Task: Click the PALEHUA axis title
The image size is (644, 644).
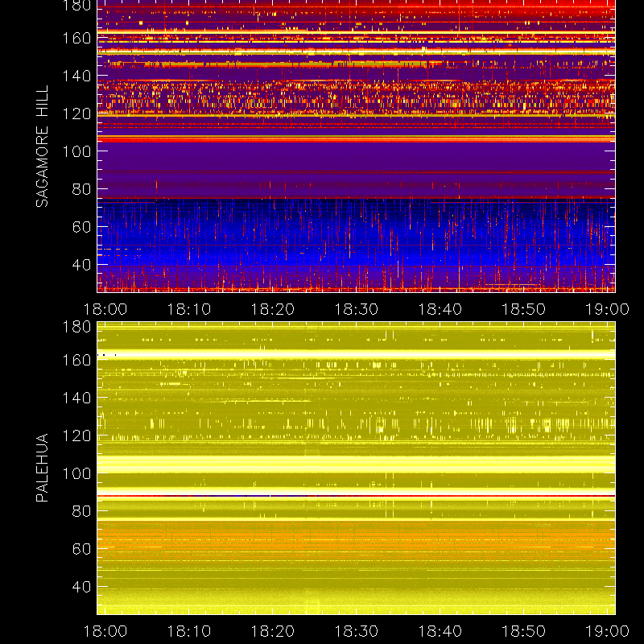Action: pos(43,468)
